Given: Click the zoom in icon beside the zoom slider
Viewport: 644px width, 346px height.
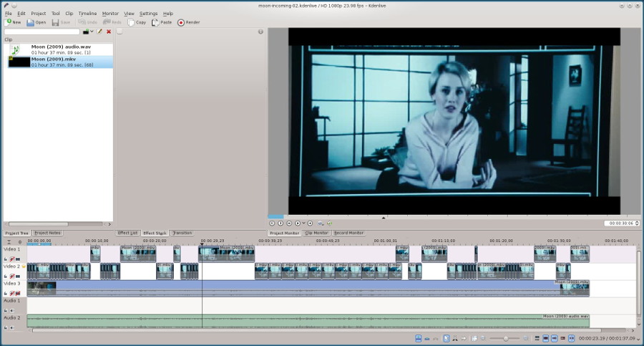Looking at the screenshot, I should (x=525, y=338).
